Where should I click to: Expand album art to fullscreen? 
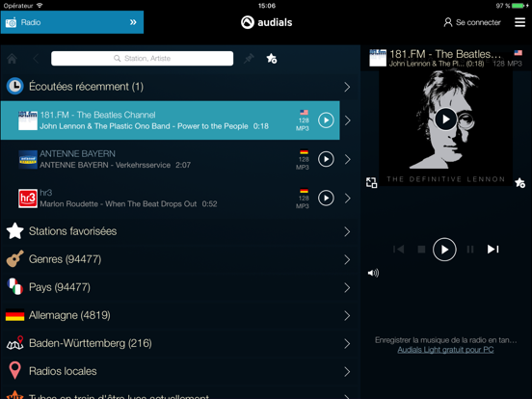point(371,182)
